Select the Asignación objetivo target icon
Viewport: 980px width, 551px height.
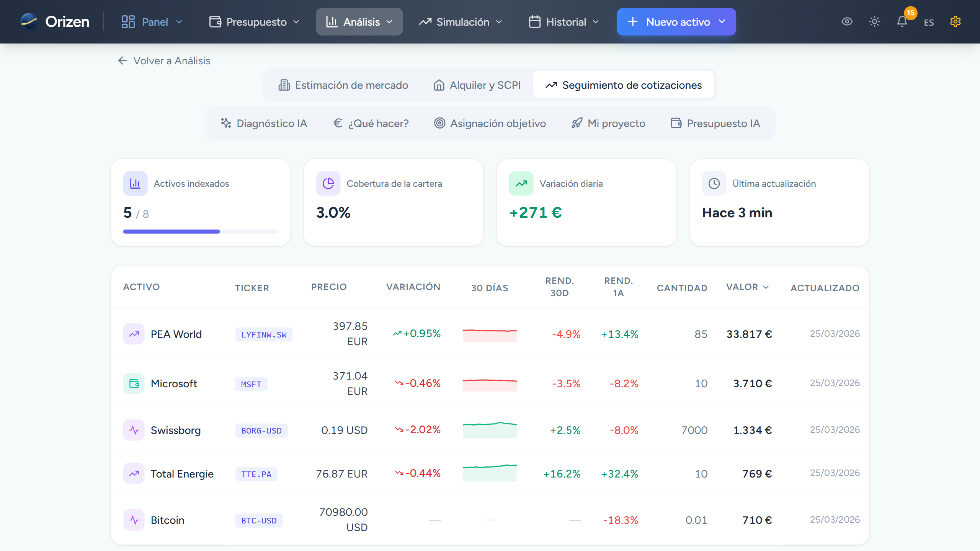pyautogui.click(x=440, y=123)
